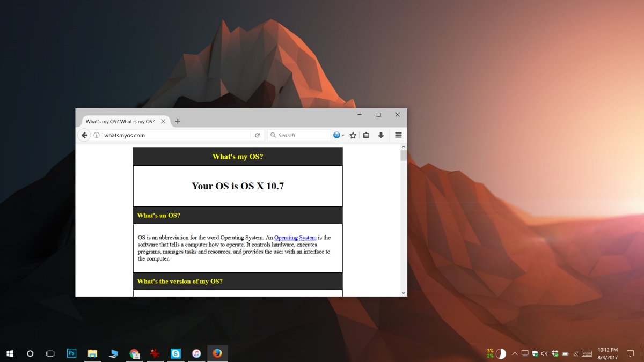Viewport: 644px width, 362px height.
Task: Switch to Chrome on the taskbar
Action: pos(134,353)
